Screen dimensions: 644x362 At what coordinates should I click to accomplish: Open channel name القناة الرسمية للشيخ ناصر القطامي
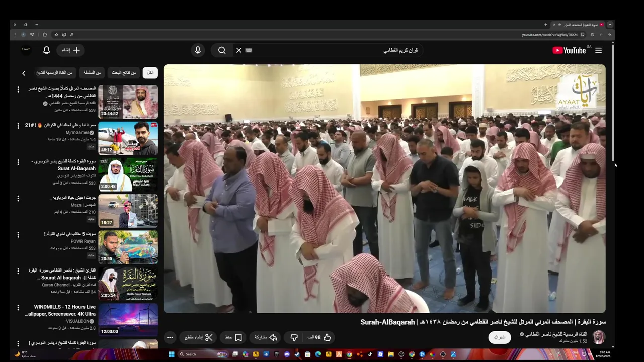[556, 334]
